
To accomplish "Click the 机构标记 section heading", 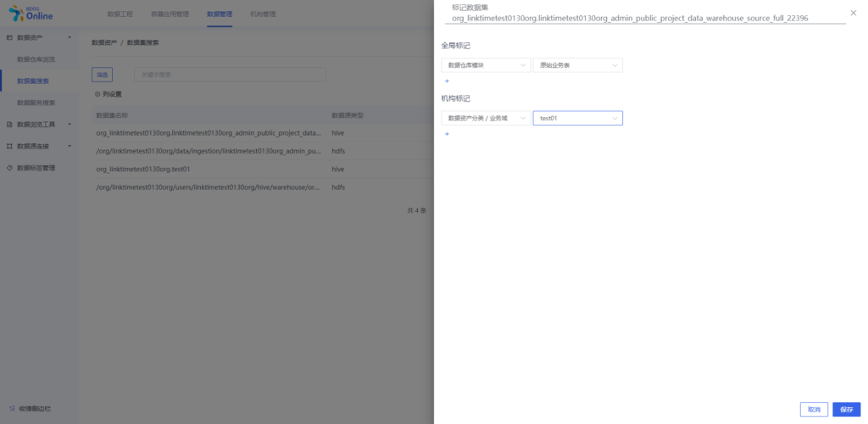I will [x=455, y=98].
